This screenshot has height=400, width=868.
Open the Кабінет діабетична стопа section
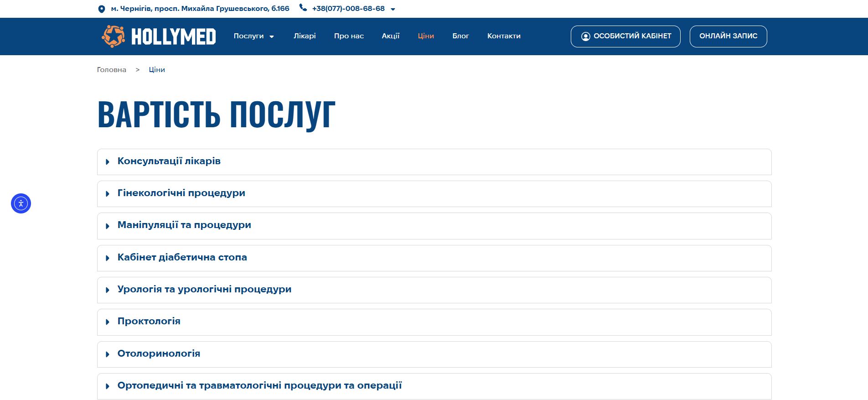click(x=182, y=258)
